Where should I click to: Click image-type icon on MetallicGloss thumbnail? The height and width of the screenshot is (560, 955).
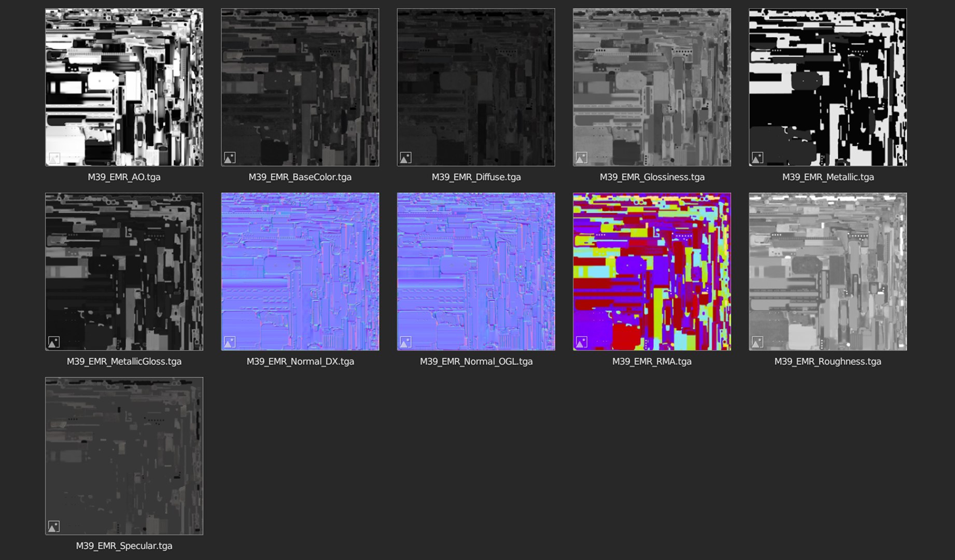[54, 342]
